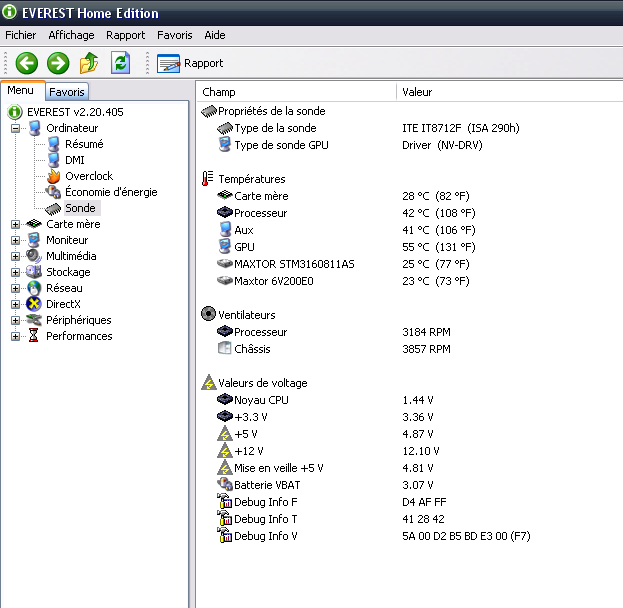This screenshot has width=623, height=608.
Task: Click the DirectX logo icon
Action: (x=34, y=304)
